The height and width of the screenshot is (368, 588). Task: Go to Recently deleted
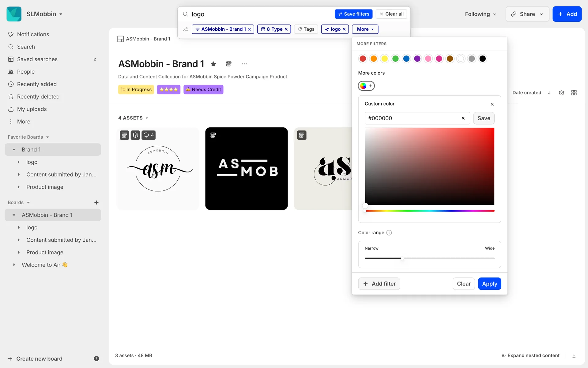click(38, 97)
